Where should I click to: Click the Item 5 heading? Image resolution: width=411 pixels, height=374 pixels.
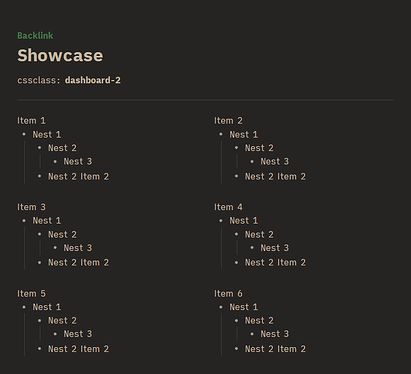click(x=31, y=294)
